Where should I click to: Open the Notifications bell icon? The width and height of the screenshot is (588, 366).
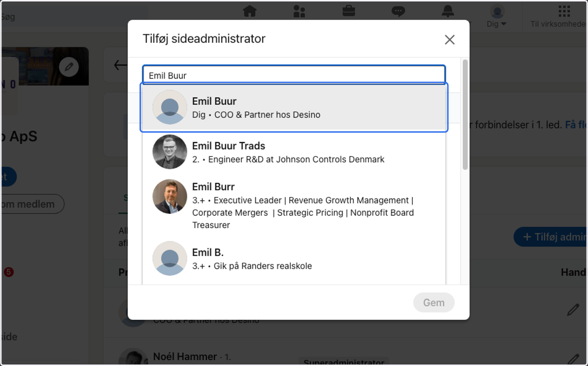tap(448, 11)
